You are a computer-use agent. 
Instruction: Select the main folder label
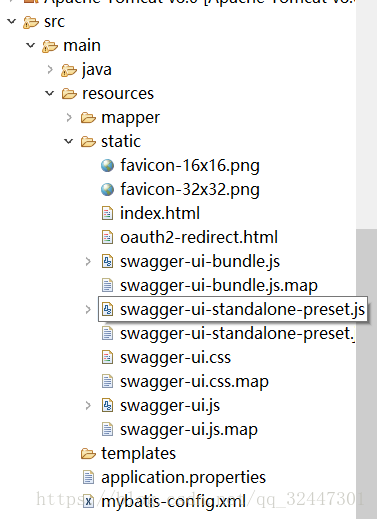click(x=82, y=45)
